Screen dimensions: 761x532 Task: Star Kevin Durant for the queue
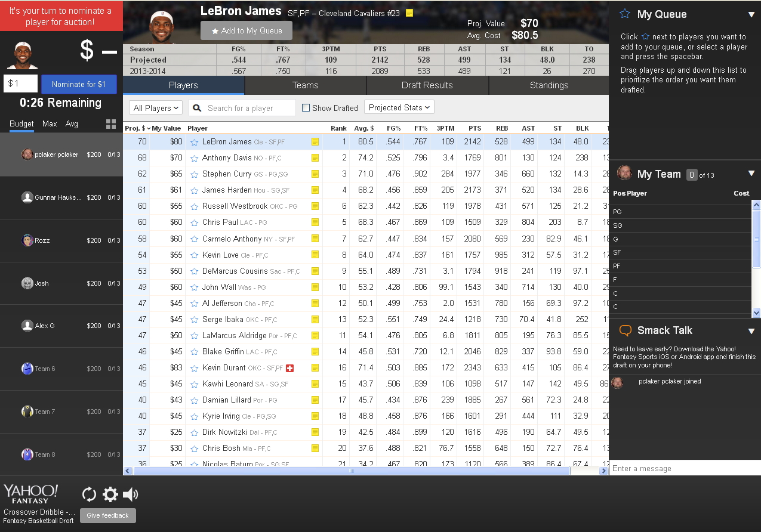194,368
